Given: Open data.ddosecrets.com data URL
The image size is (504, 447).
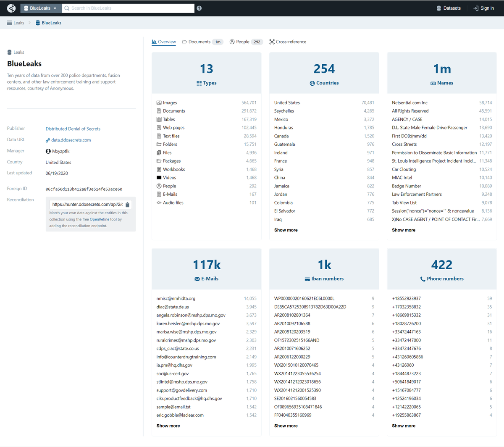Looking at the screenshot, I should click(x=68, y=140).
